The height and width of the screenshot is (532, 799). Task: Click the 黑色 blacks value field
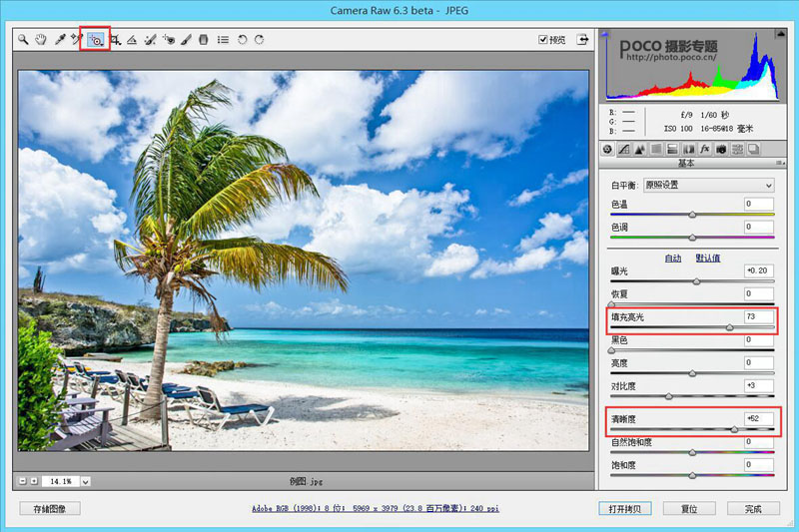(x=759, y=339)
